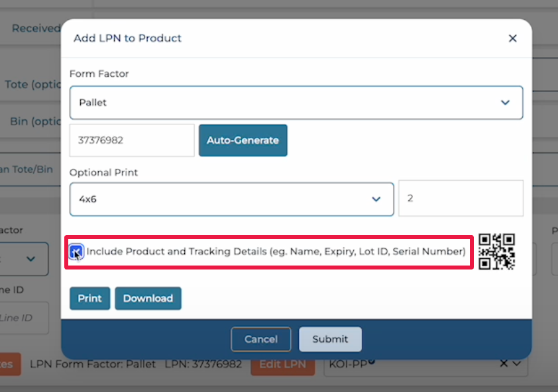
Task: Click the clear X in the KOI-PP field
Action: [x=504, y=364]
